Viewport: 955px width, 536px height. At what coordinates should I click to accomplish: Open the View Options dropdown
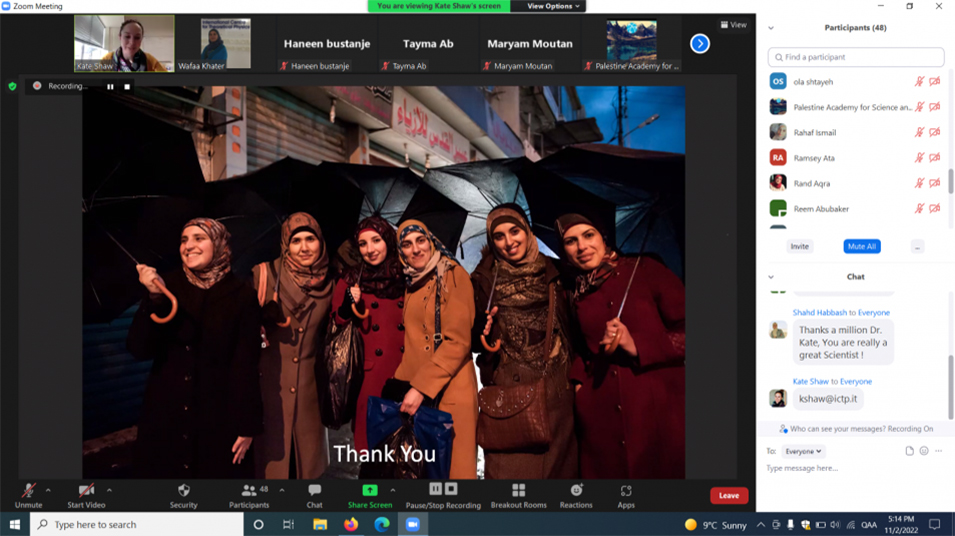(553, 6)
